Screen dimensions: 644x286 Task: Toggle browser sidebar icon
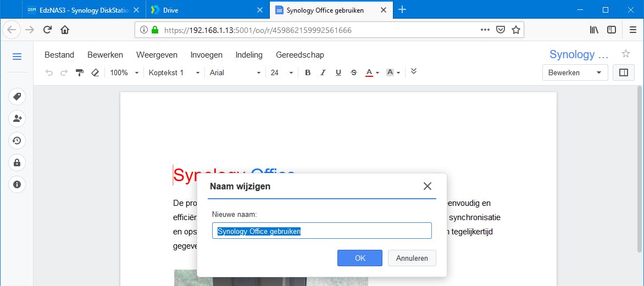point(612,30)
